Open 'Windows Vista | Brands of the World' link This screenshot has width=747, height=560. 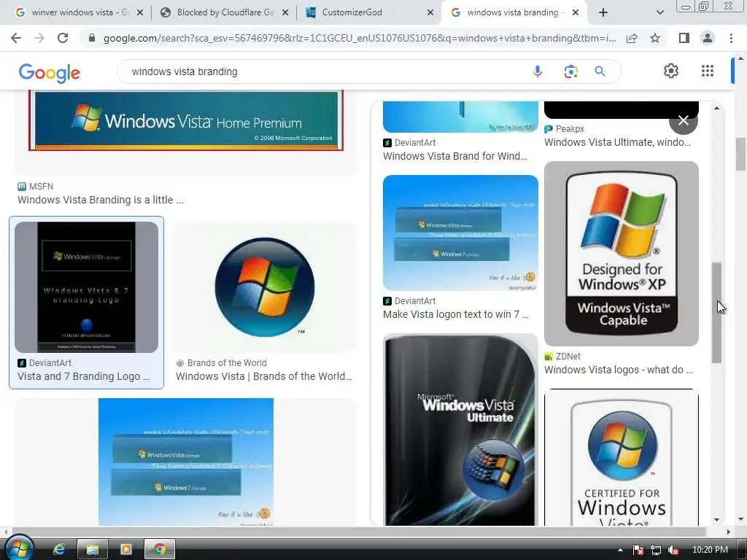[264, 376]
